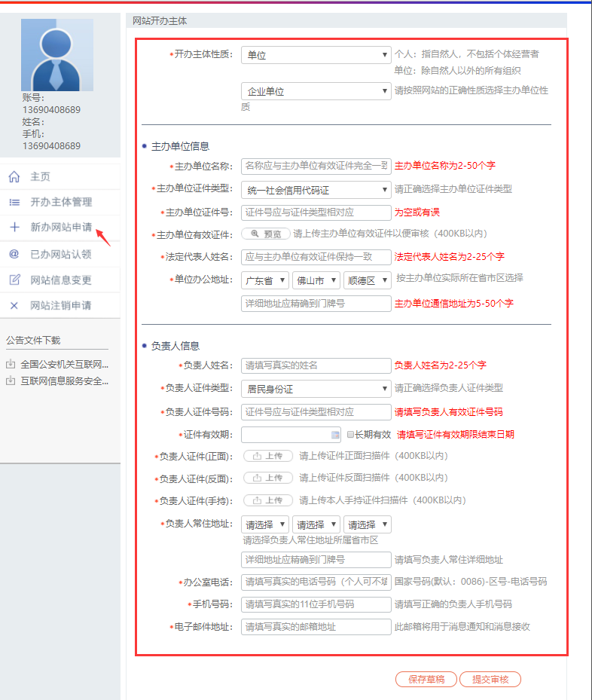592x700 pixels.
Task: Click the 提交审核 button
Action: (x=490, y=679)
